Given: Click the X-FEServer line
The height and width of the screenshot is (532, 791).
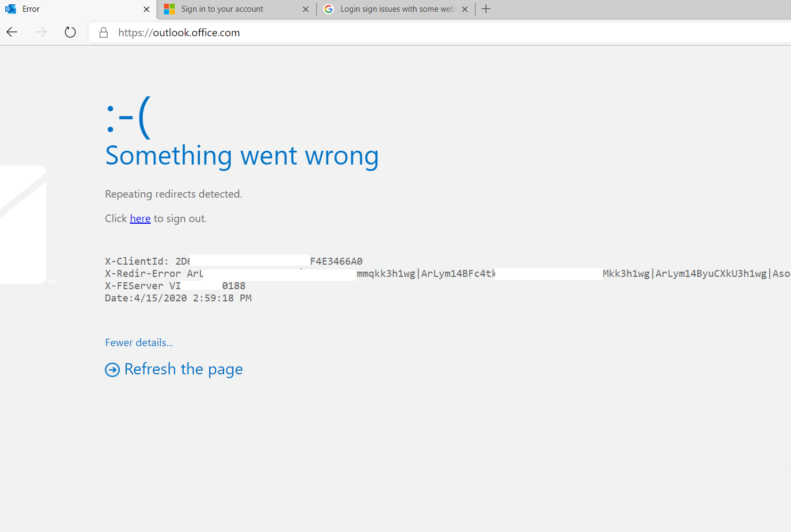Looking at the screenshot, I should click(175, 285).
